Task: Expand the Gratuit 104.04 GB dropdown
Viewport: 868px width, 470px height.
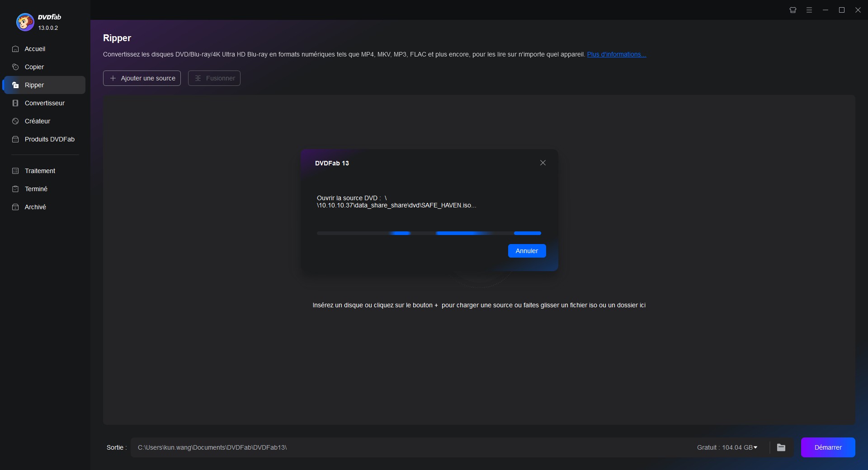Action: pos(727,447)
